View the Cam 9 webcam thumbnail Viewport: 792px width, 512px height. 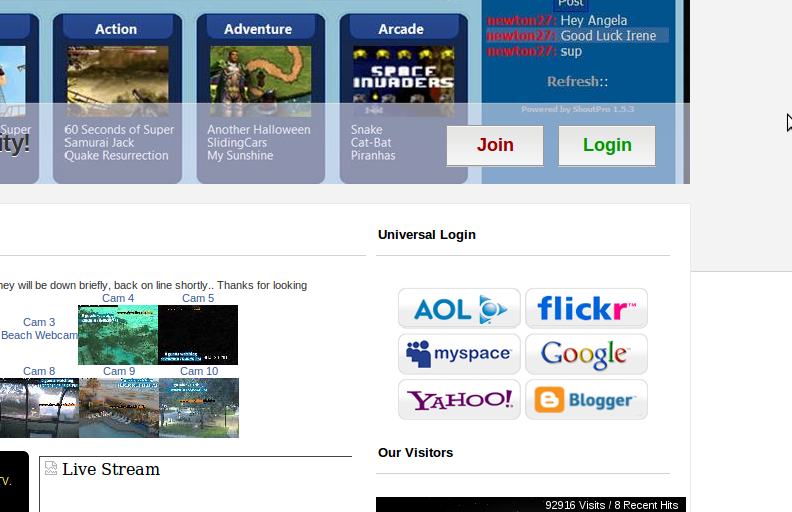pos(119,408)
